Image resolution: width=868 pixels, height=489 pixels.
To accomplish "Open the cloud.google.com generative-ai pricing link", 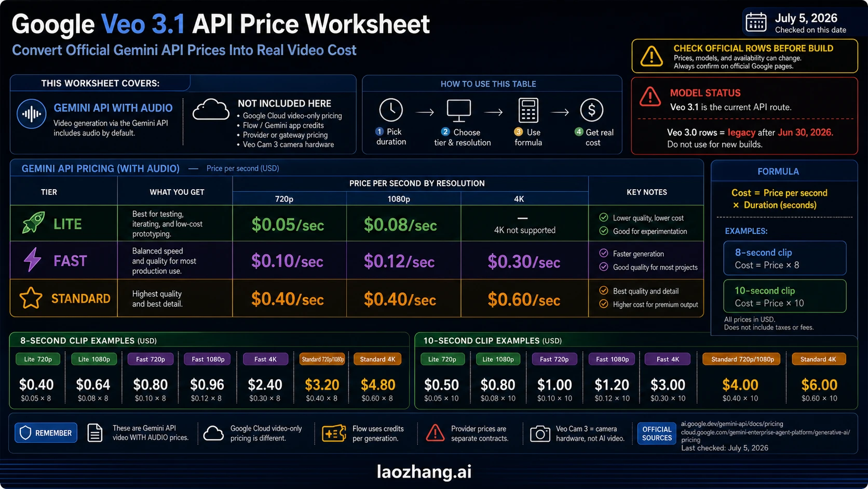I will (765, 436).
